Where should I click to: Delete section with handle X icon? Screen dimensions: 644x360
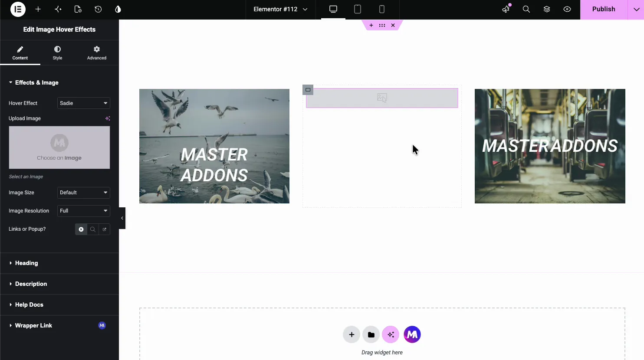point(393,25)
